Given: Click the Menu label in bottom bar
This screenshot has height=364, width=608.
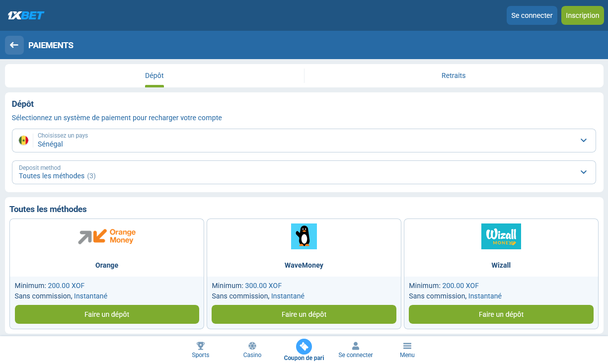Looking at the screenshot, I should 407,355.
